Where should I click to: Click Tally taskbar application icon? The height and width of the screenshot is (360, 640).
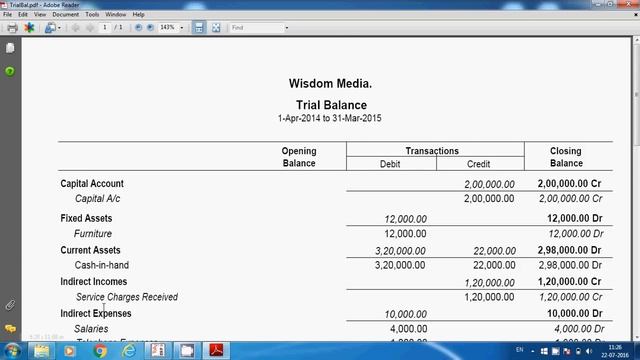[158, 351]
